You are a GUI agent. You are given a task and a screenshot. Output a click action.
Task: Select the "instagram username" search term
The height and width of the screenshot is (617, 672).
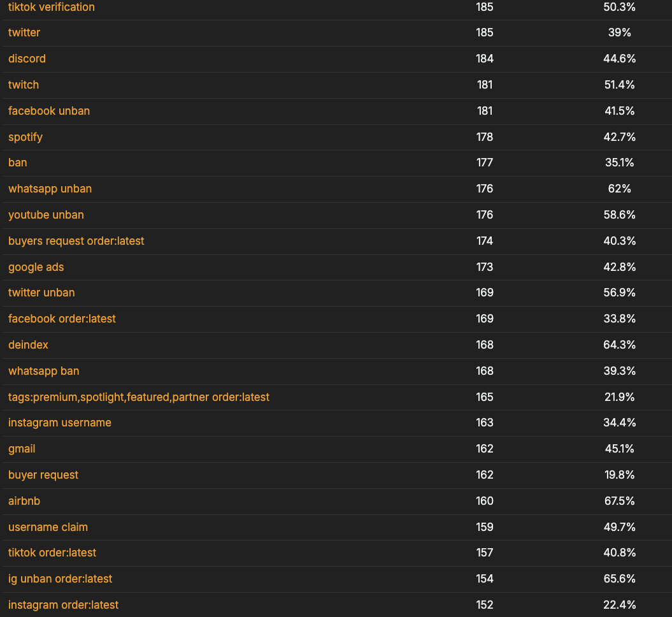tap(60, 423)
